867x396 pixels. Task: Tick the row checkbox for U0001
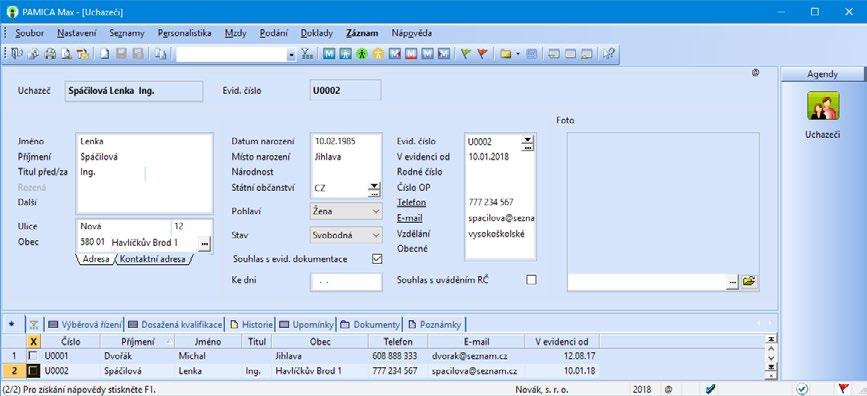click(33, 356)
